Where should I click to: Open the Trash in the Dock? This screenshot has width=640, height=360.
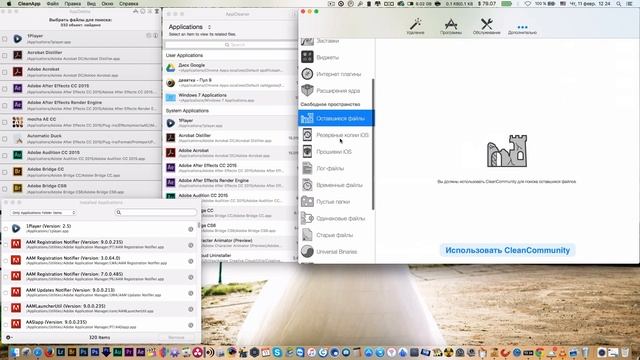625,352
